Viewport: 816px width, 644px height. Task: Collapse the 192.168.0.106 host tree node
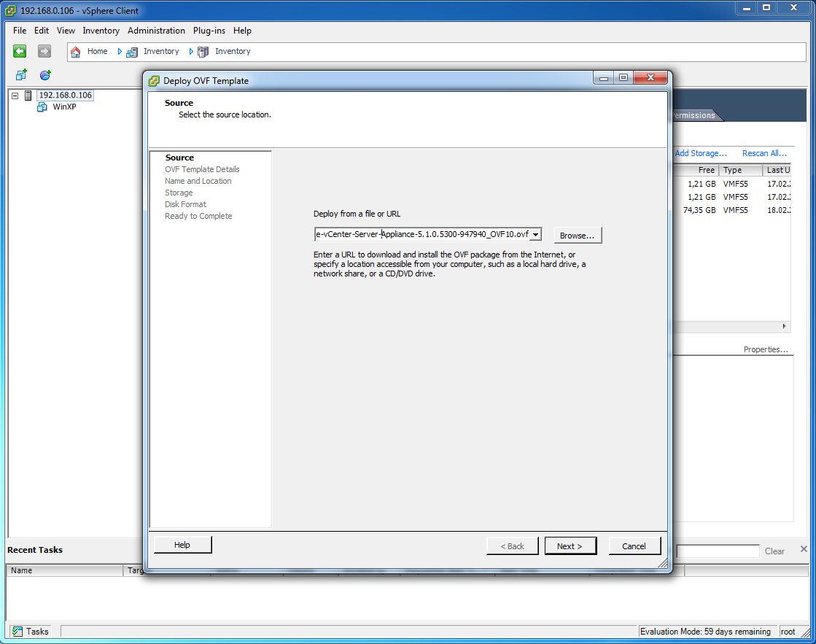15,96
